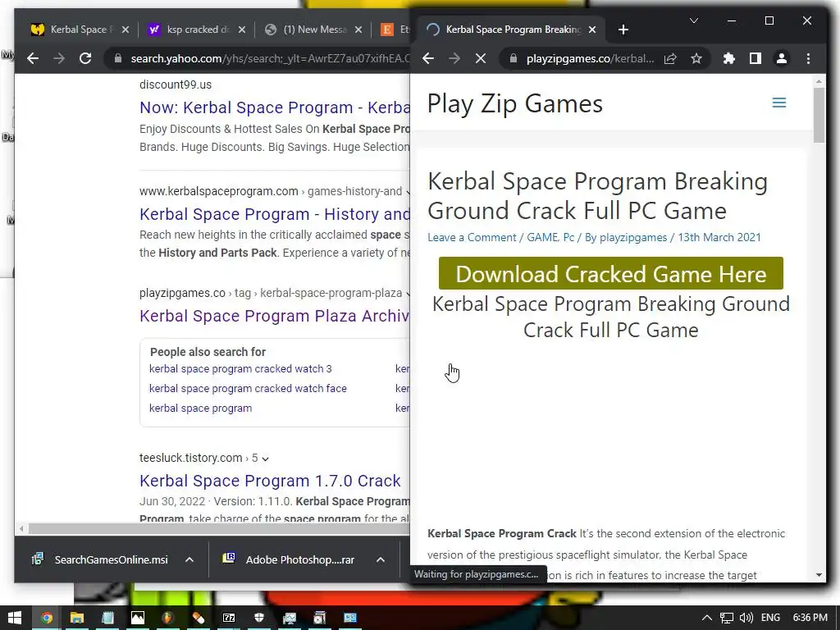Open the Leave a Comment link

click(472, 237)
